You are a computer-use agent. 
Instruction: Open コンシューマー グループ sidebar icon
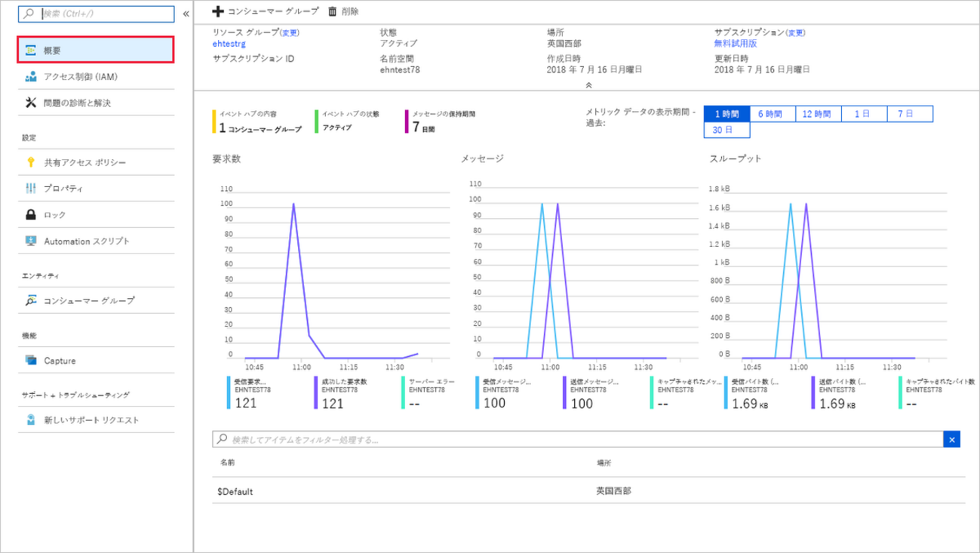31,300
